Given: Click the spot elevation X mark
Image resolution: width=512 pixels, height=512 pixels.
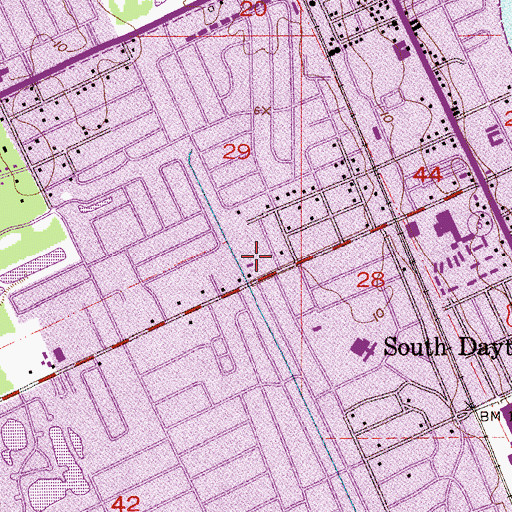Looking at the screenshot, I should 265,111.
